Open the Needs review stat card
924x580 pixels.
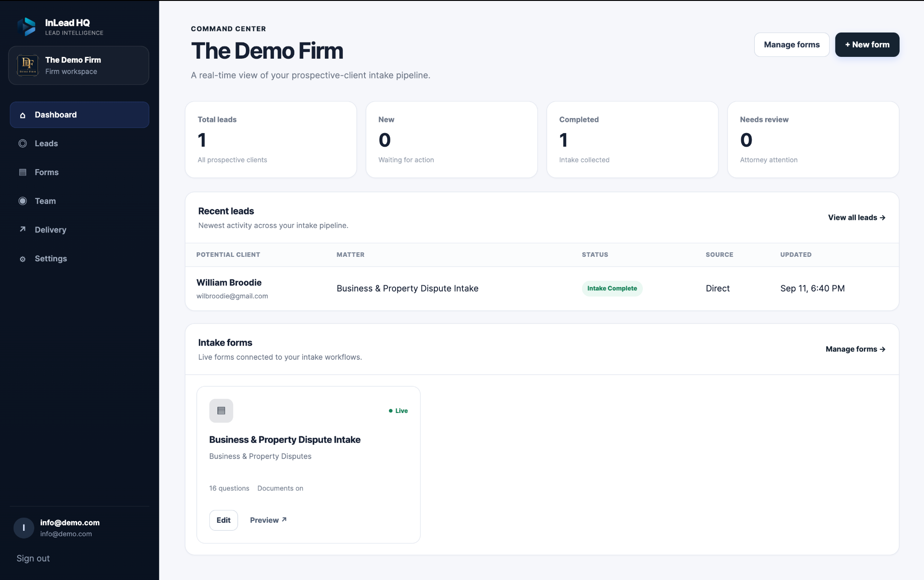click(x=813, y=139)
